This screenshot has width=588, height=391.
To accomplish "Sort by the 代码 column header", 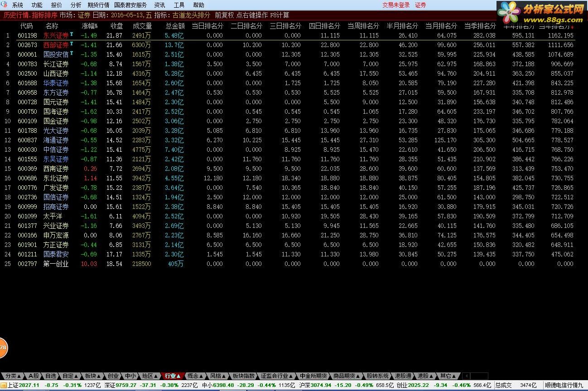I will 27,26.
